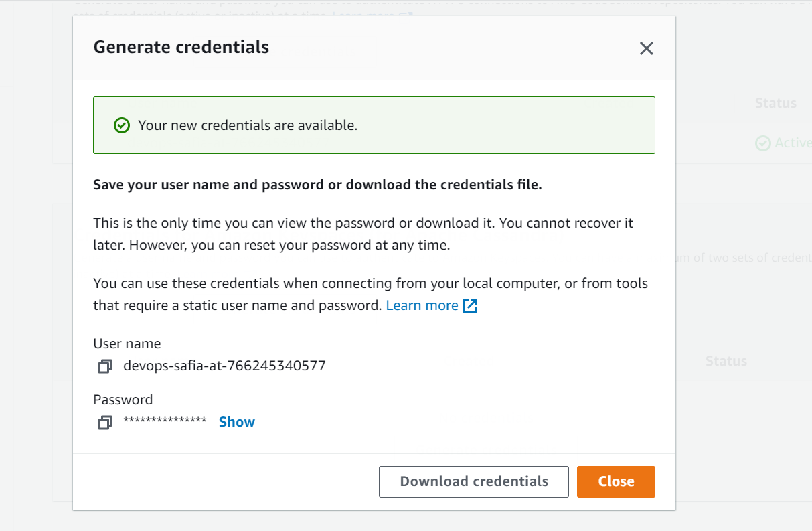812x531 pixels.
Task: Click the Active status icon behind the dialog
Action: tap(762, 143)
